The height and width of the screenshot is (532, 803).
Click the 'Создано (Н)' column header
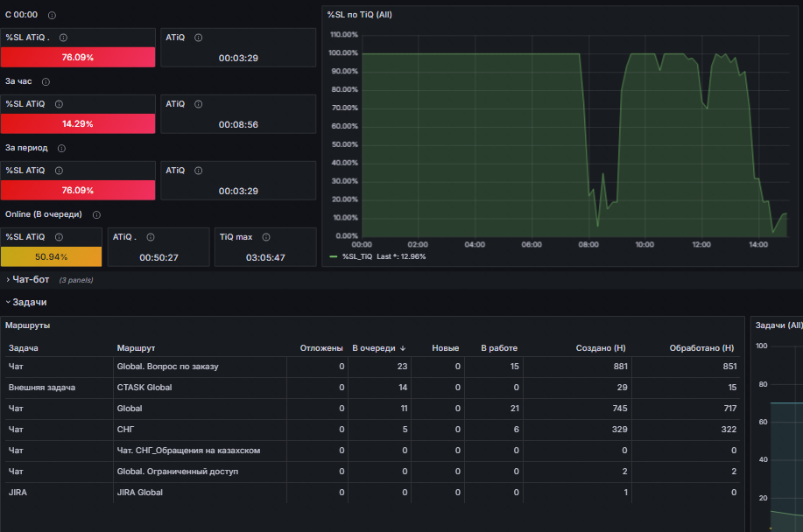click(601, 348)
